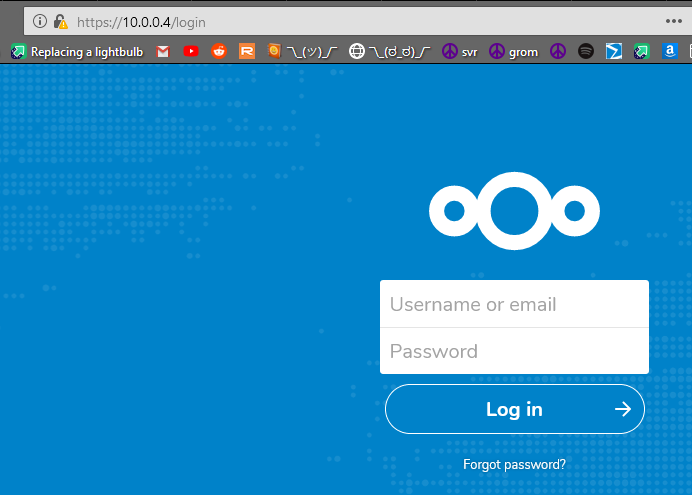Open the 'Forgot password?' link
The image size is (692, 495).
click(x=514, y=465)
